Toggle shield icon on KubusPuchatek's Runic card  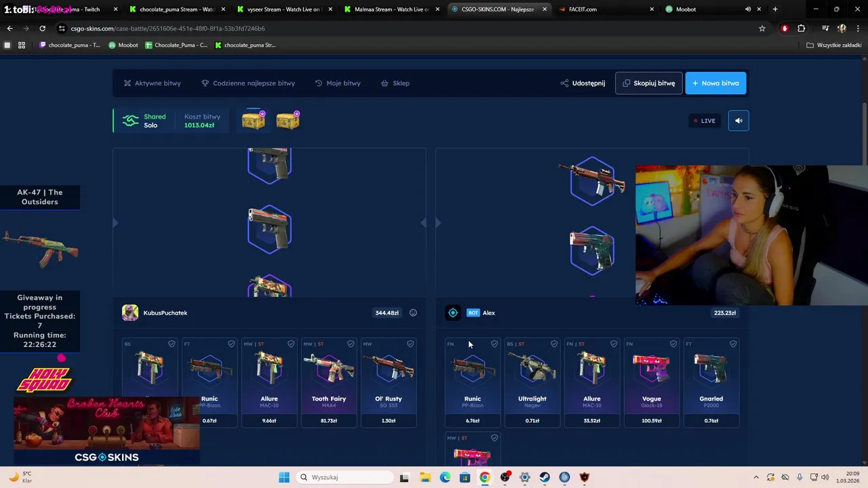click(x=231, y=344)
